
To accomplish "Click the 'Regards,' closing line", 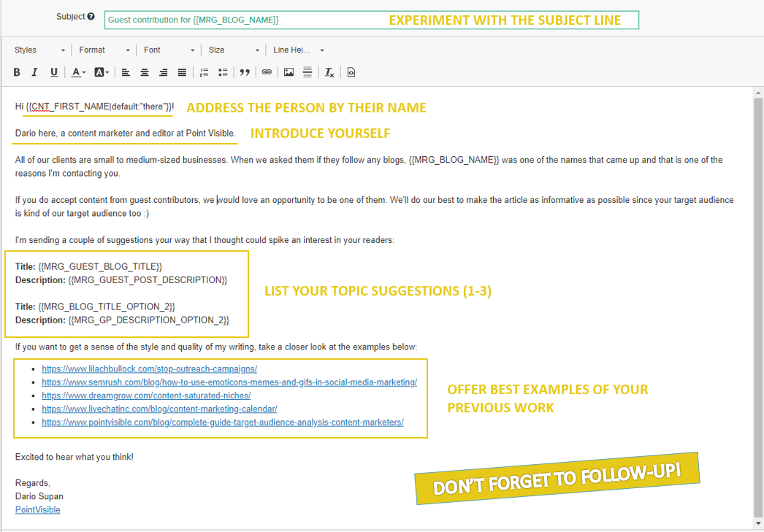I will [33, 483].
